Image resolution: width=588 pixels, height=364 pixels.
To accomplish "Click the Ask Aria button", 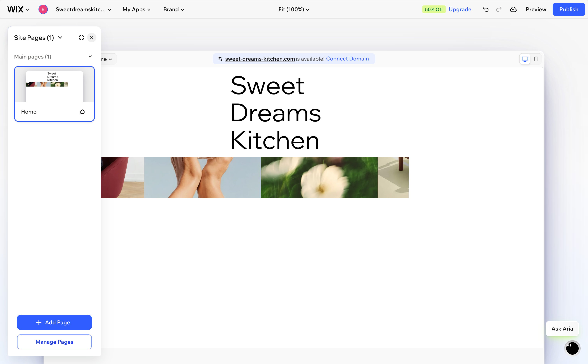I will point(562,329).
